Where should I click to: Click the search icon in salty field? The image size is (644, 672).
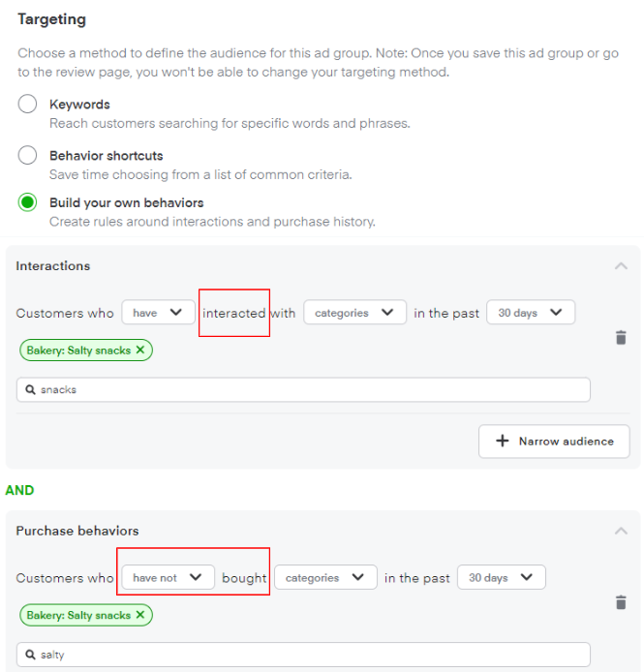(x=31, y=655)
